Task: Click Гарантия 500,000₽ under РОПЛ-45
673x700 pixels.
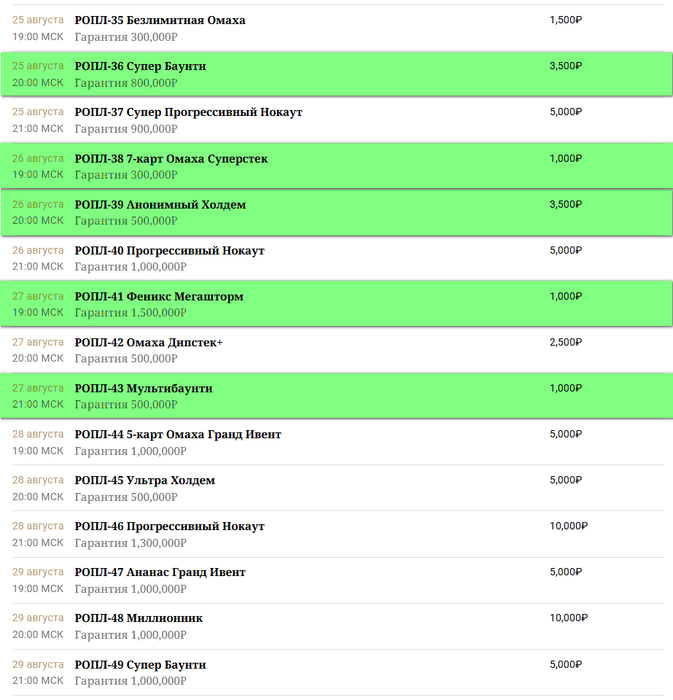Action: point(126,497)
